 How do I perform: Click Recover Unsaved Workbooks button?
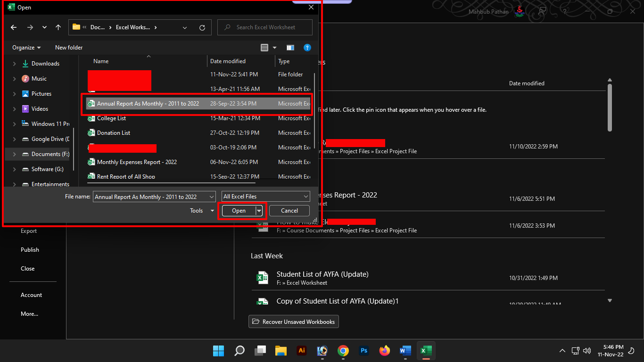294,322
